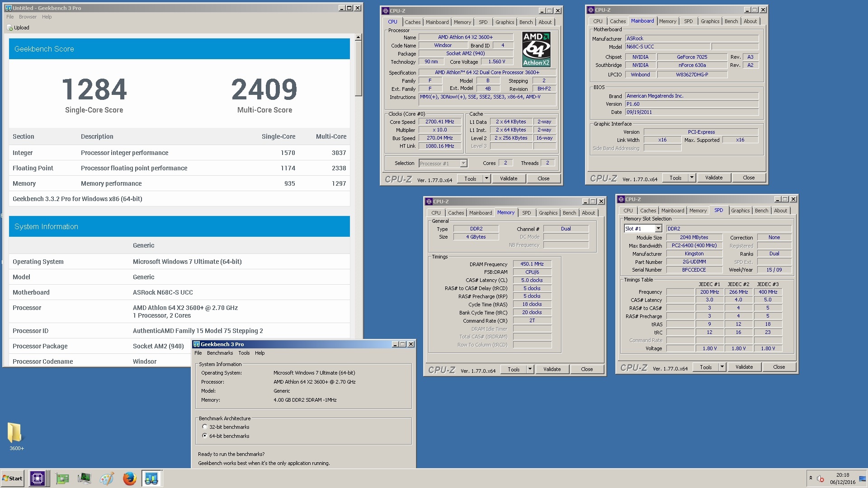Image resolution: width=868 pixels, height=488 pixels.
Task: Click the Show Desktop tray icon
Action: (x=862, y=479)
